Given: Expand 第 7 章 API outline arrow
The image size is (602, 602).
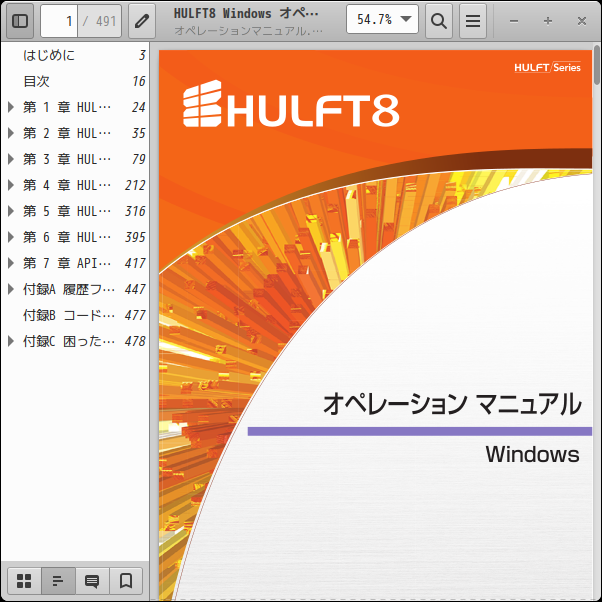Looking at the screenshot, I should click(11, 263).
